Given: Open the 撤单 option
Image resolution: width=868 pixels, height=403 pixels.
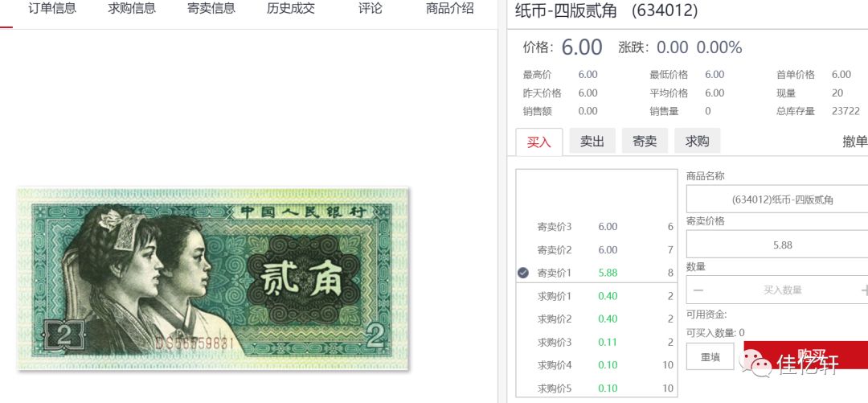Looking at the screenshot, I should coord(854,142).
